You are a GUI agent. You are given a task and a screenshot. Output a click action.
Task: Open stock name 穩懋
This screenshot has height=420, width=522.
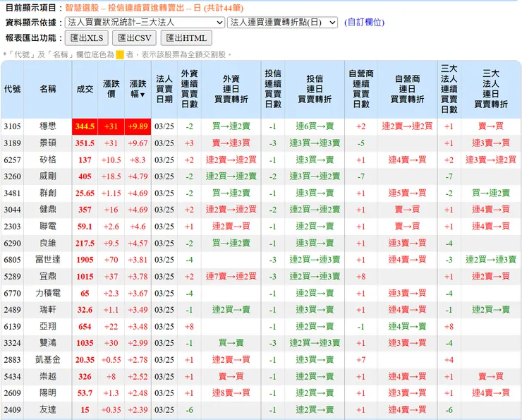pyautogui.click(x=47, y=126)
